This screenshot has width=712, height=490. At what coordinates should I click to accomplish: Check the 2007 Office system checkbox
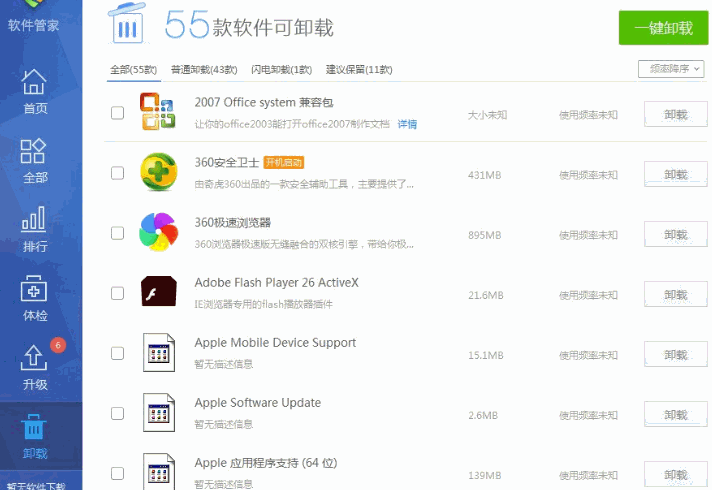pos(118,113)
